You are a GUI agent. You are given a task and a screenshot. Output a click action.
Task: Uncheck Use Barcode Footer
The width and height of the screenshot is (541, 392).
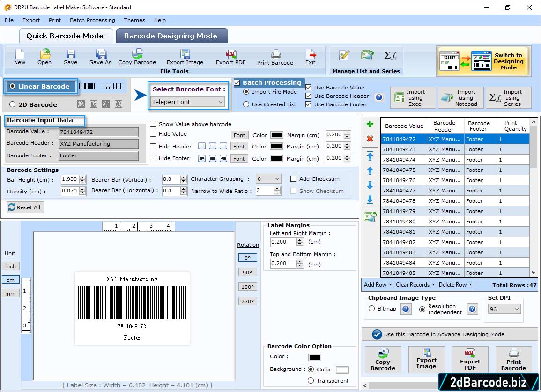(x=309, y=104)
